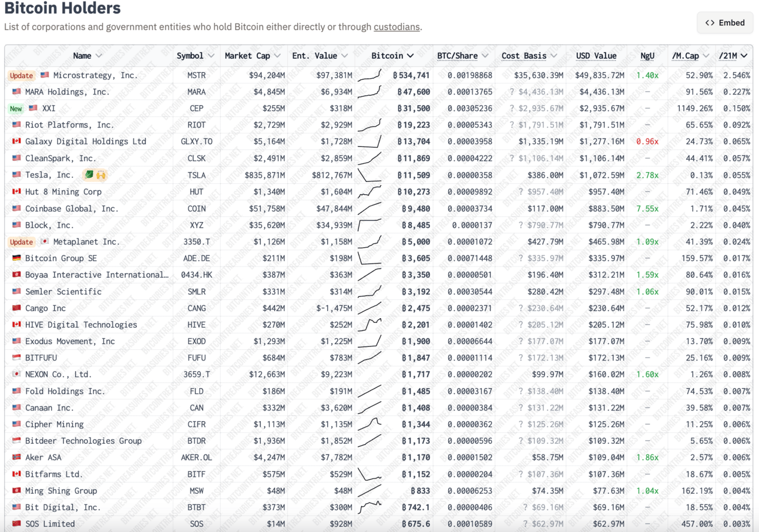The width and height of the screenshot is (759, 532).
Task: Open the Fold Holdings Inc. company name
Action: click(65, 391)
